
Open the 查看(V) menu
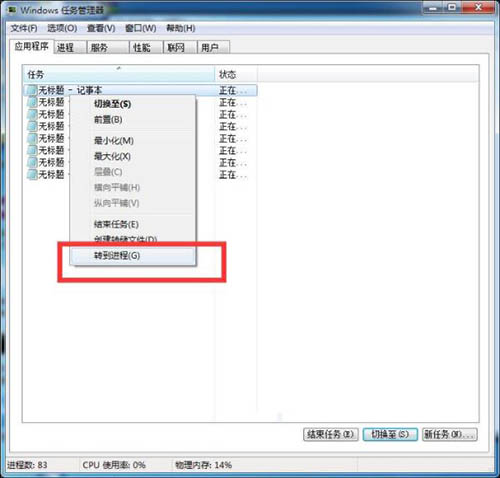click(101, 28)
